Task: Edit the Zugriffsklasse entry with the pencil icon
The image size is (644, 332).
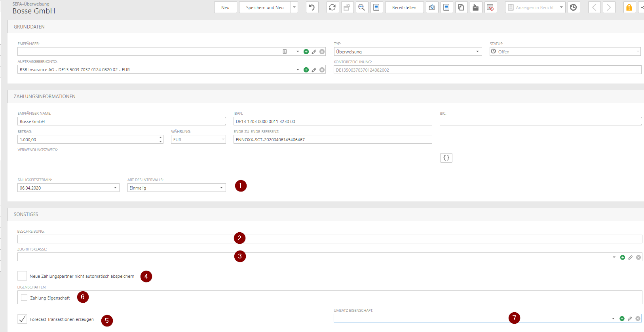Action: click(631, 258)
